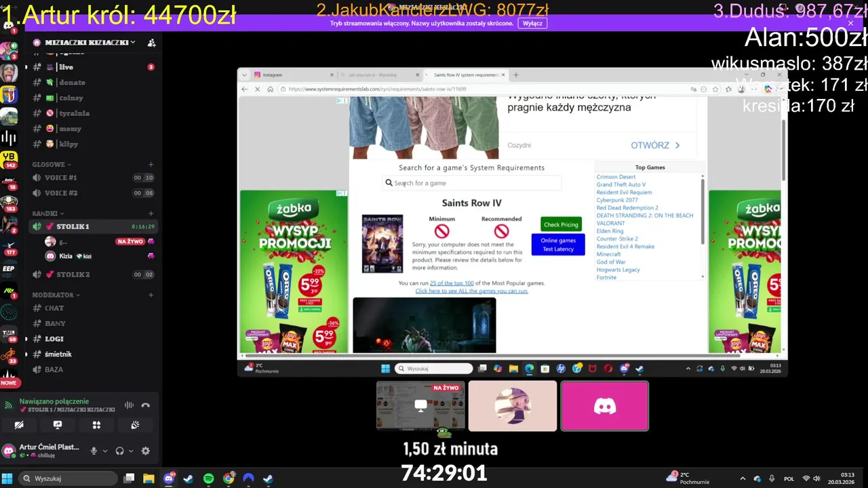
Task: Click the screen share button in Discord
Action: point(58,425)
